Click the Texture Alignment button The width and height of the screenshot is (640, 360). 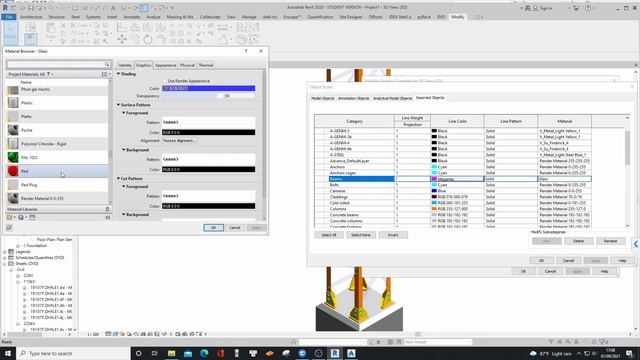click(x=179, y=140)
